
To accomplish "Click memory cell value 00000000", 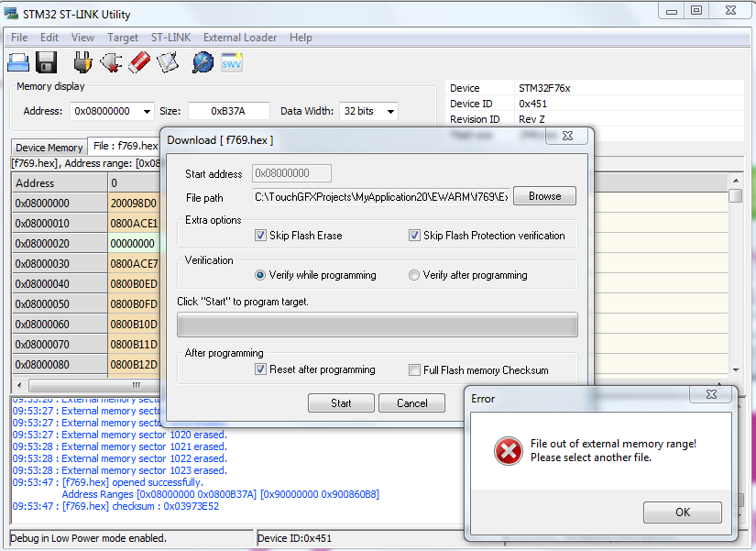I will tap(134, 244).
